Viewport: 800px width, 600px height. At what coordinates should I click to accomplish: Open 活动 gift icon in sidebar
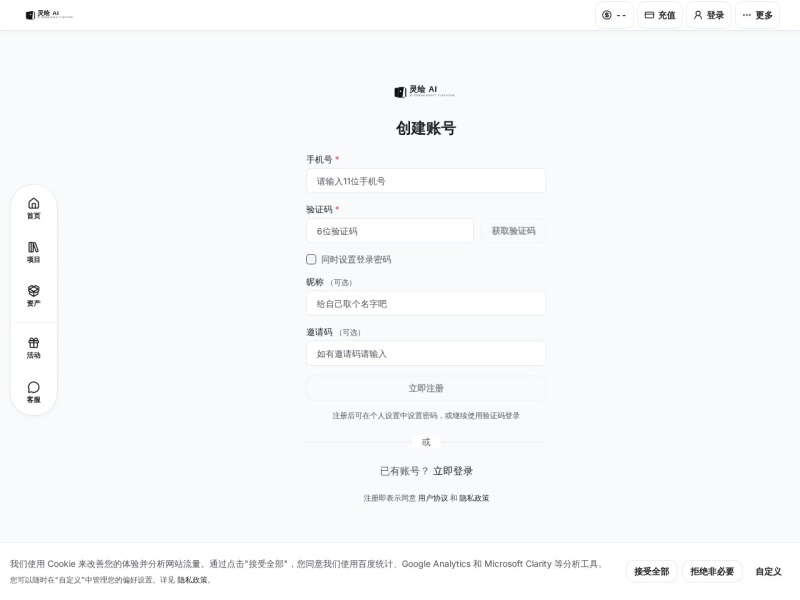click(34, 348)
